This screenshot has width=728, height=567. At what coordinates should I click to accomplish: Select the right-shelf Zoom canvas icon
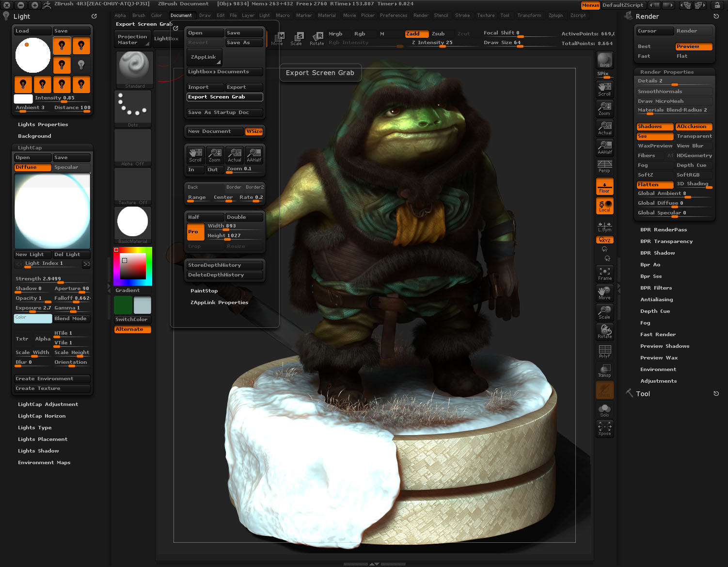click(x=604, y=108)
